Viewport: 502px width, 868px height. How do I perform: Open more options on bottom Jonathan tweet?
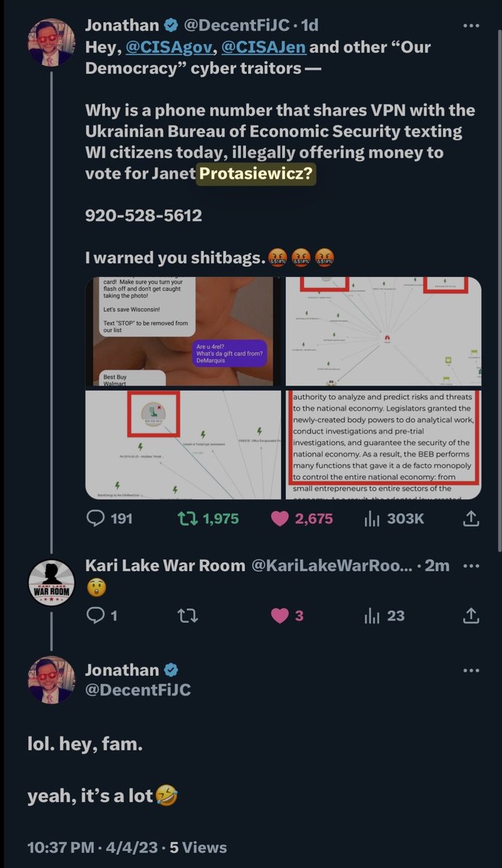coord(471,672)
